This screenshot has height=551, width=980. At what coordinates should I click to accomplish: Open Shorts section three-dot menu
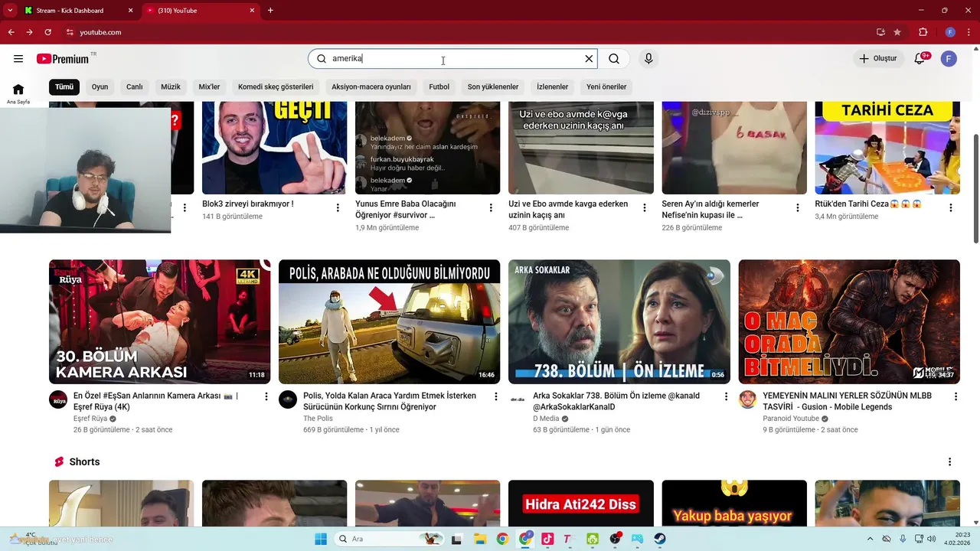pos(949,462)
